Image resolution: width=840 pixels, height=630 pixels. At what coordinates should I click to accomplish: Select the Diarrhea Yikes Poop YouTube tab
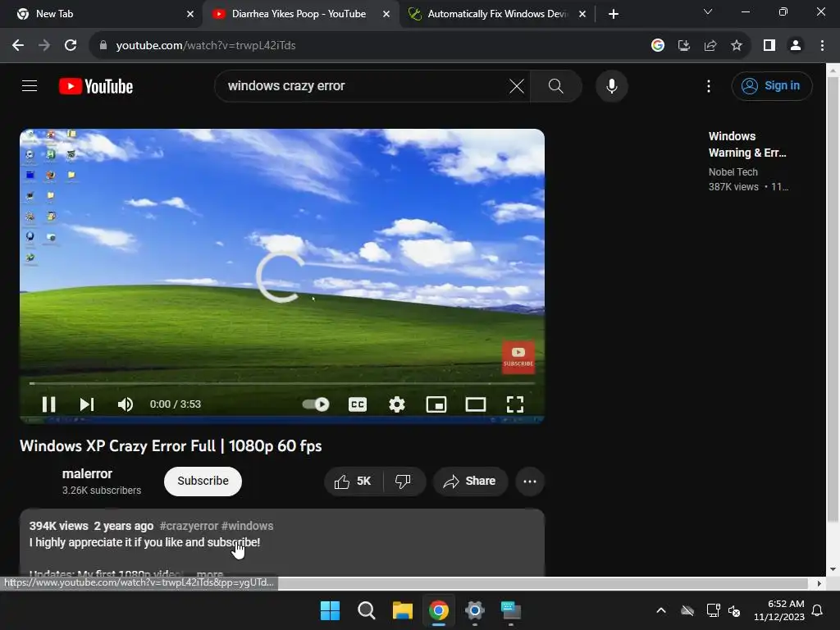(x=299, y=14)
